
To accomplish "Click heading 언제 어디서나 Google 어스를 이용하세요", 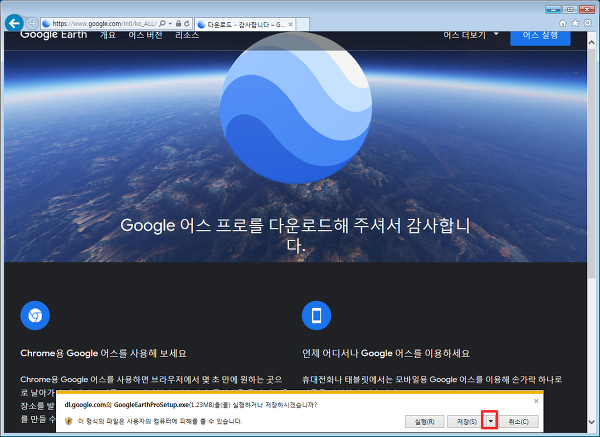I will [386, 353].
